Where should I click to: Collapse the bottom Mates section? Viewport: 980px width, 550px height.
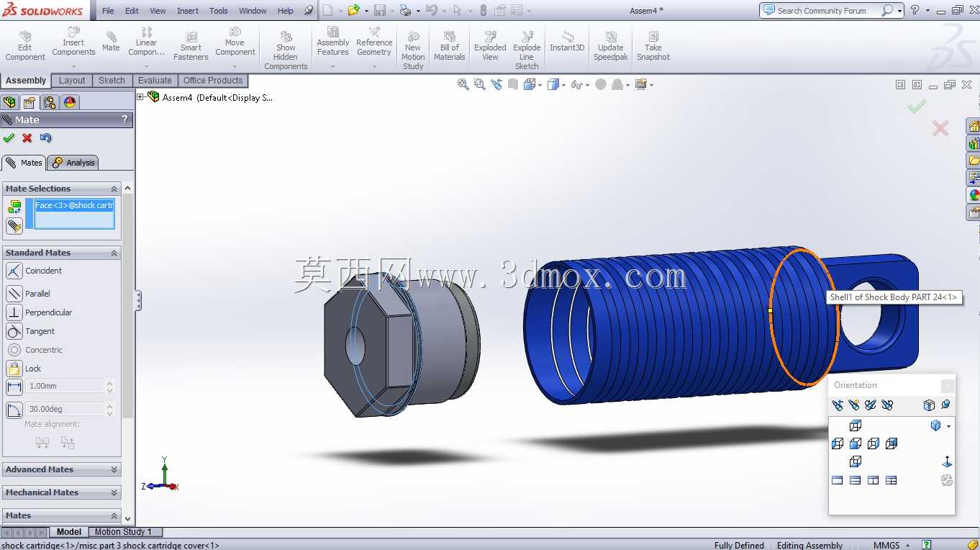114,515
